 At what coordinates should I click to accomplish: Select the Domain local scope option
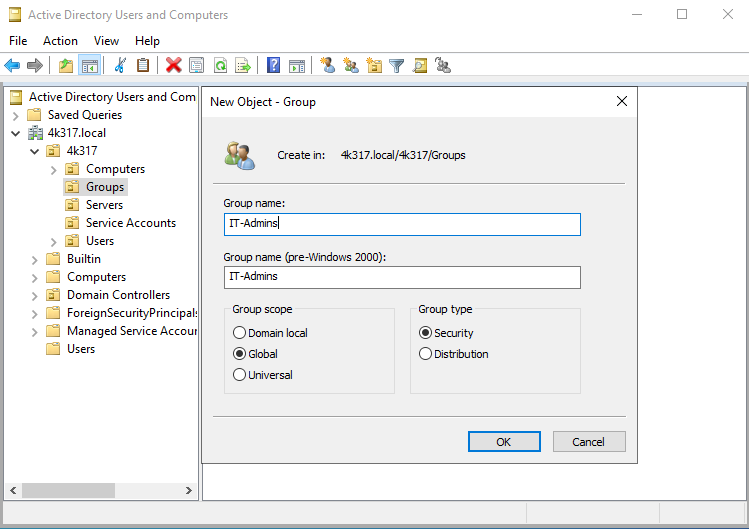270,333
